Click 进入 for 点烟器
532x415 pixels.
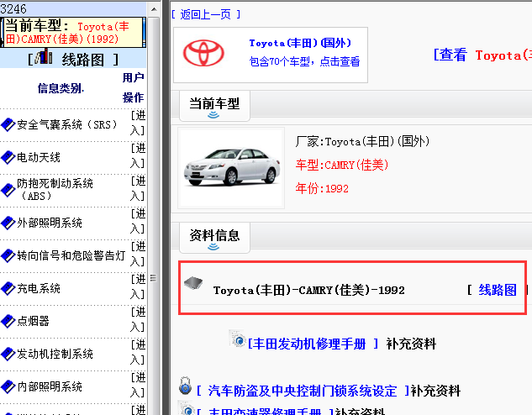pyautogui.click(x=138, y=319)
